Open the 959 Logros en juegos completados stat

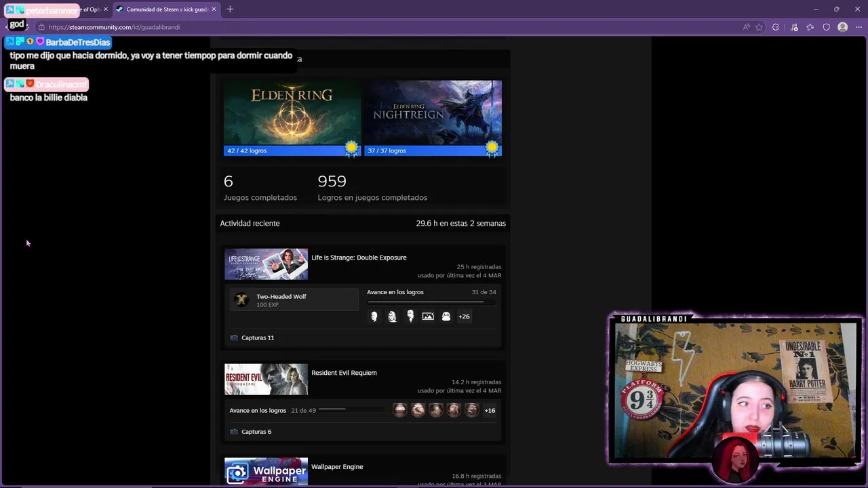(x=372, y=188)
